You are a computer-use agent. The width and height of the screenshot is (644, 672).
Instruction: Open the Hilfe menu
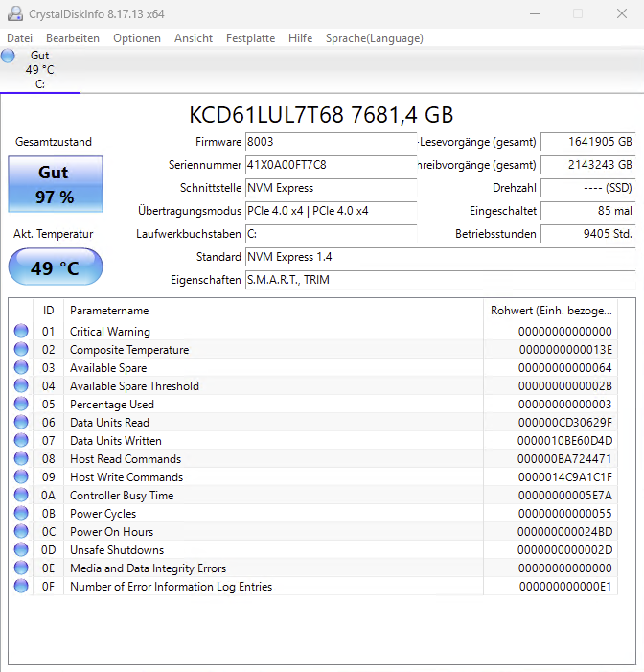point(300,38)
